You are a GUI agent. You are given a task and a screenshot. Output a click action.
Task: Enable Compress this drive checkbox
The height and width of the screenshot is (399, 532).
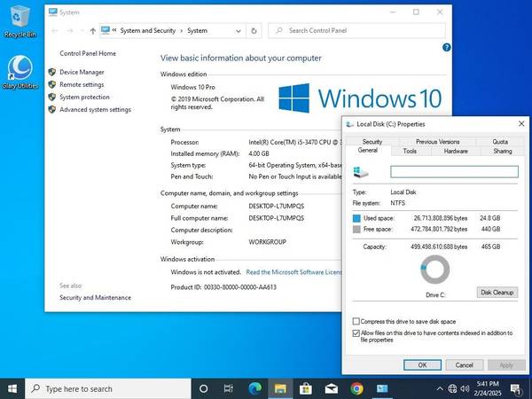coord(356,321)
